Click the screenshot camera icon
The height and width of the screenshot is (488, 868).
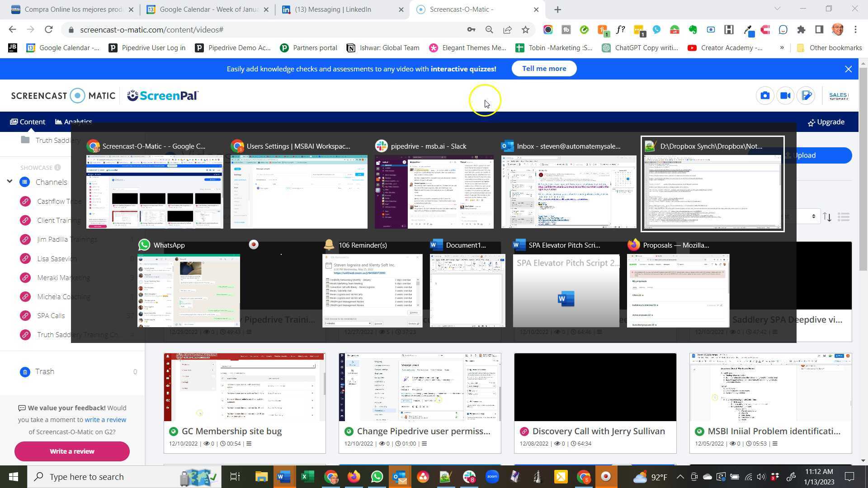point(764,96)
